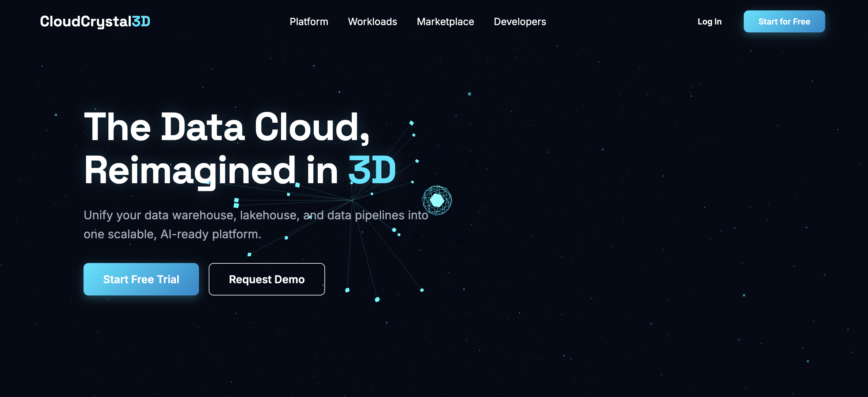Select the Developers nav item

point(520,21)
